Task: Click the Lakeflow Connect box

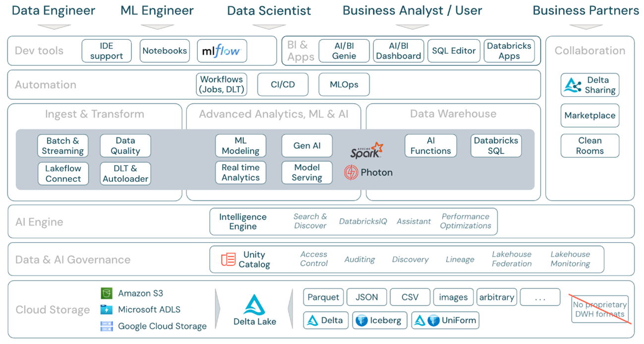Action: (x=63, y=173)
